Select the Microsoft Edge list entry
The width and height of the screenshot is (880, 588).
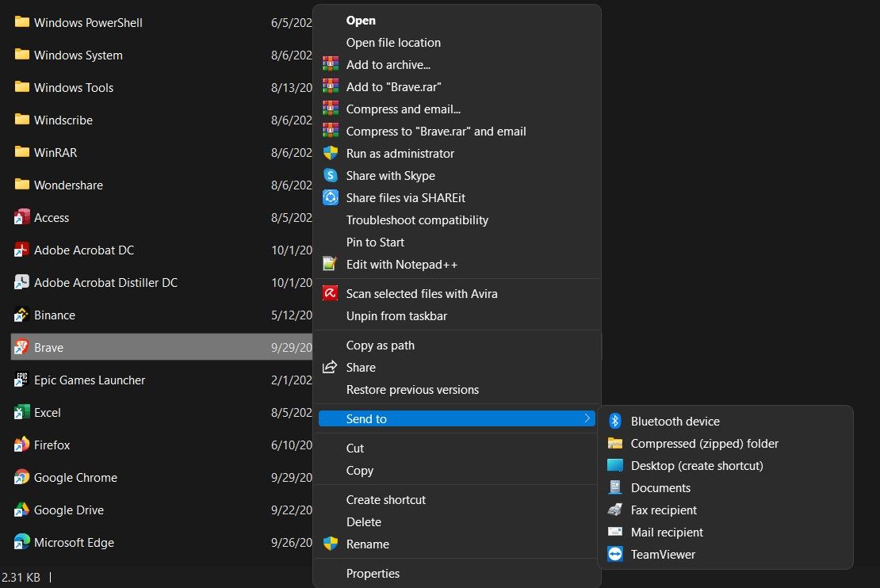tap(74, 543)
